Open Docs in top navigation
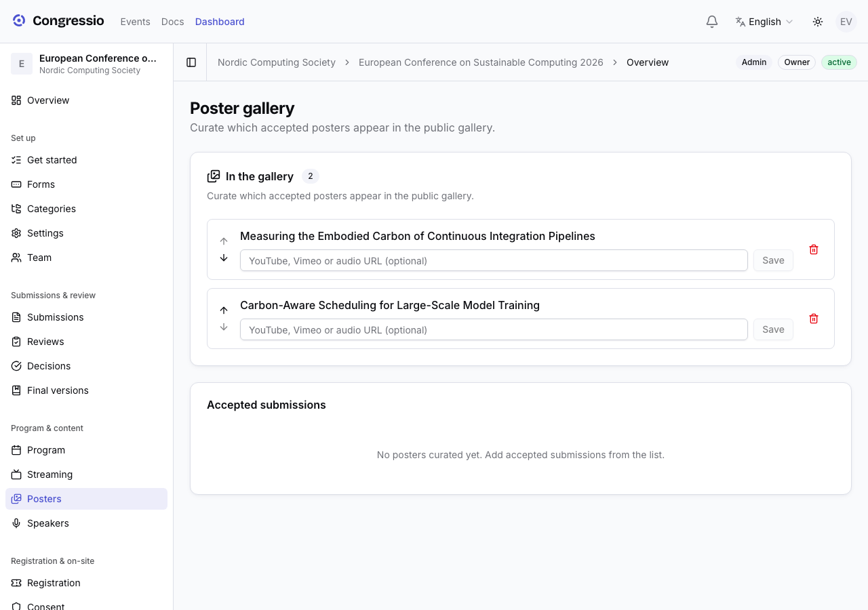Screen dimensions: 868x610 [x=173, y=22]
